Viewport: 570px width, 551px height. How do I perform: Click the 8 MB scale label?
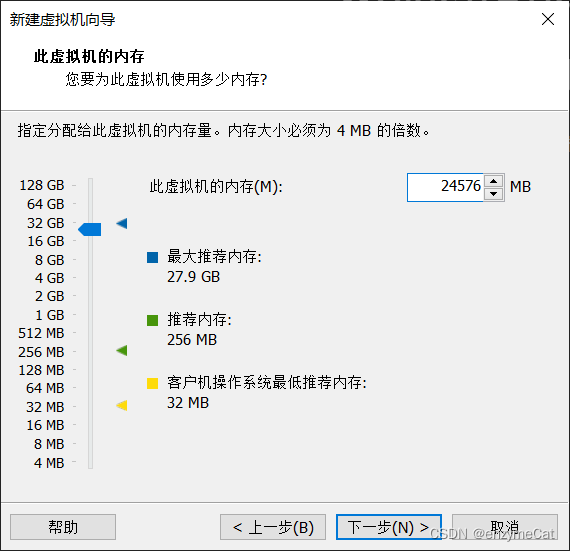[49, 444]
